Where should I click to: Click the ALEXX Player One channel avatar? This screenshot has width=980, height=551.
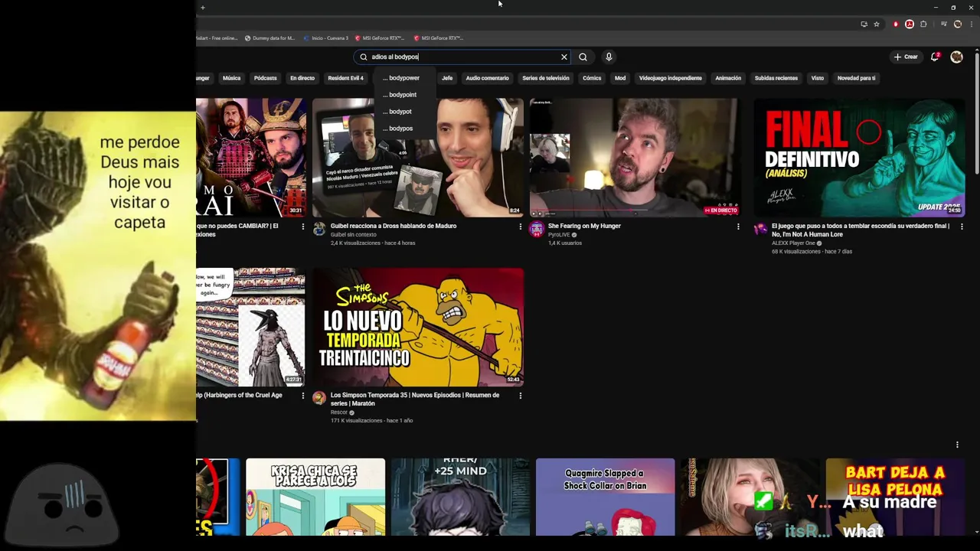[760, 229]
